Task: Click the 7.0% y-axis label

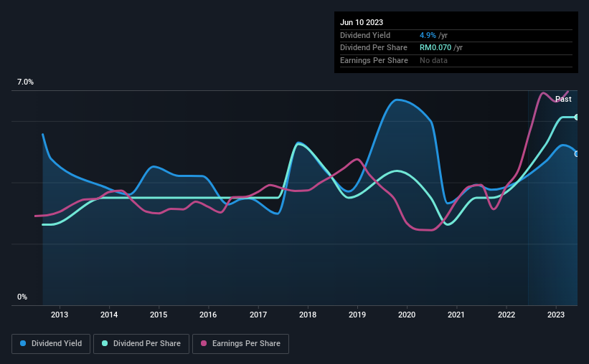Action: point(25,82)
